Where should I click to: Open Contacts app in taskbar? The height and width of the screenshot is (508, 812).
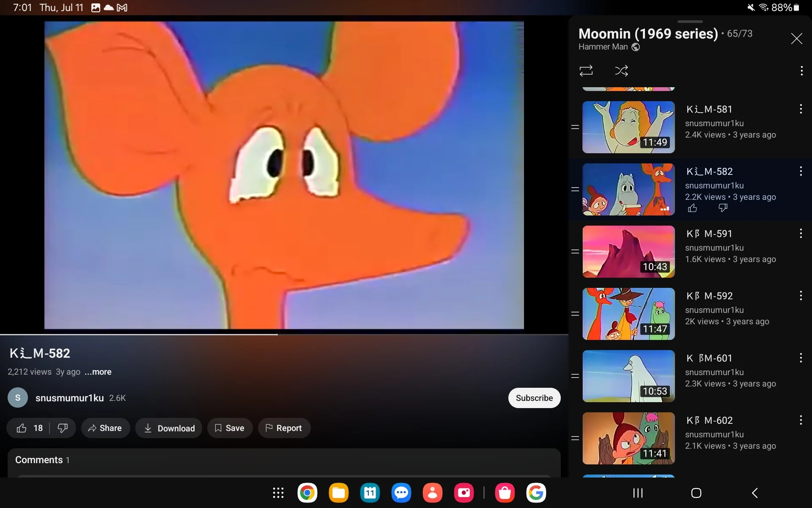click(433, 493)
